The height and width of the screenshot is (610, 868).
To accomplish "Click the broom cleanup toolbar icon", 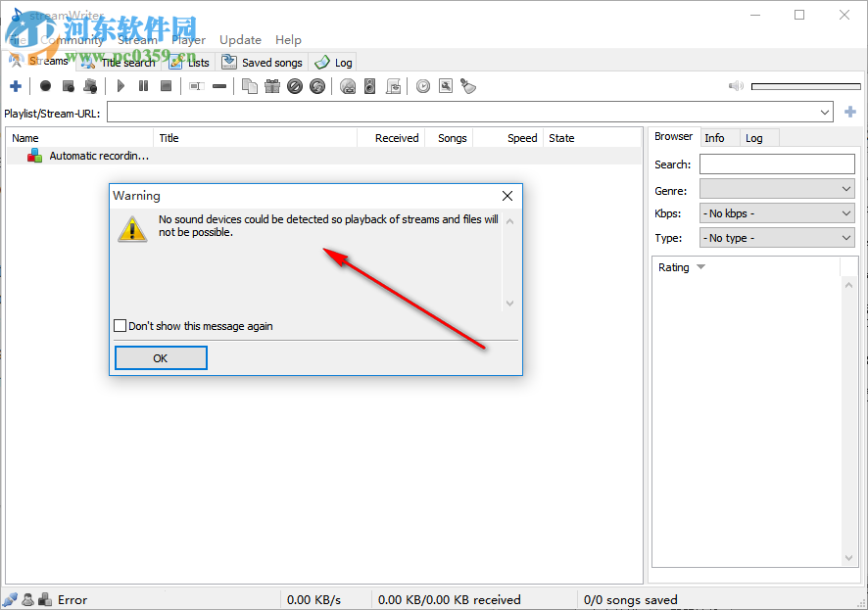I will pos(468,86).
